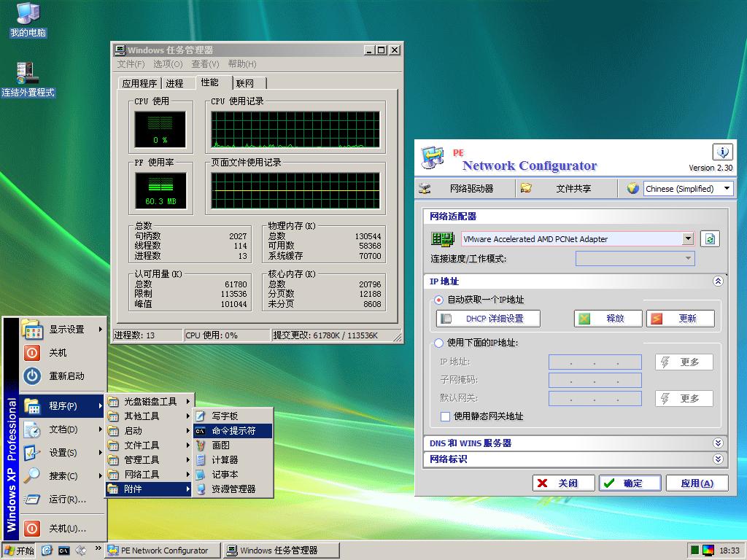Switch to Windows 任务管理器 taskbar button
This screenshot has width=747, height=560.
tap(281, 551)
